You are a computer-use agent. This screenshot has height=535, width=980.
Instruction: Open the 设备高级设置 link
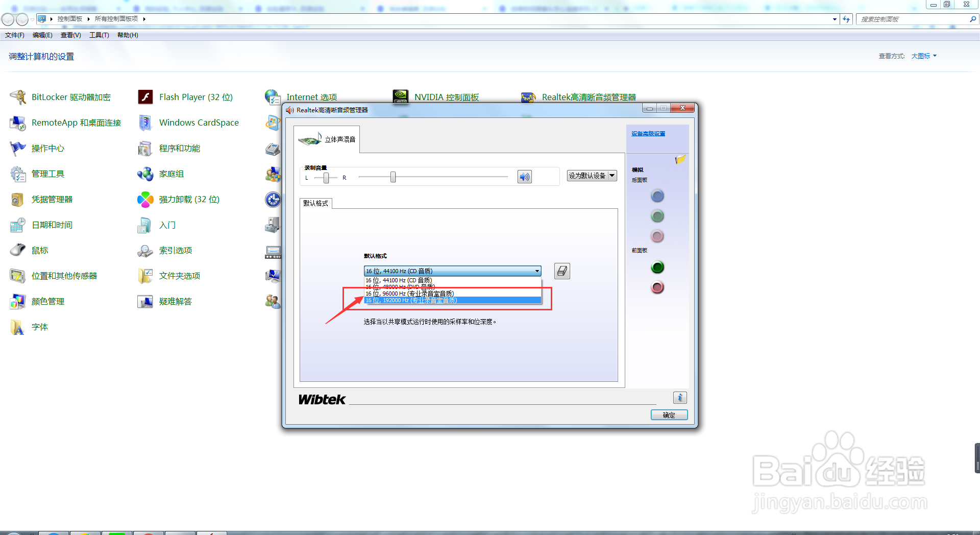tap(648, 134)
